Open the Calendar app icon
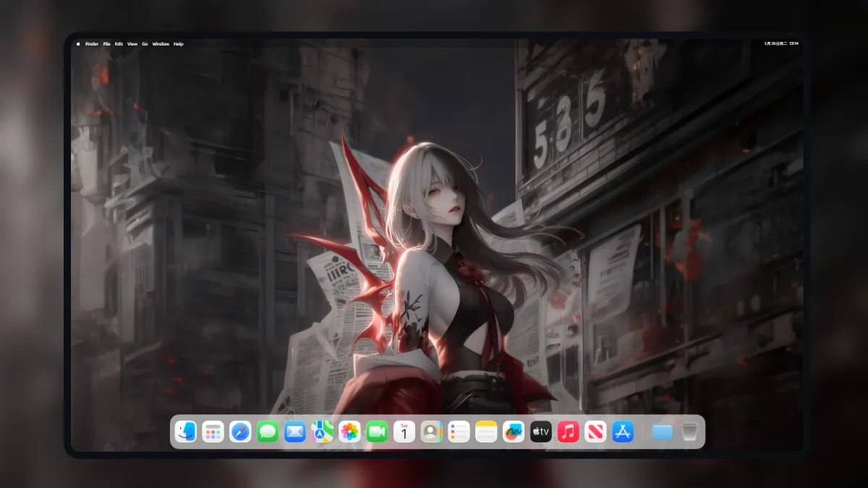The width and height of the screenshot is (868, 488). (x=404, y=432)
